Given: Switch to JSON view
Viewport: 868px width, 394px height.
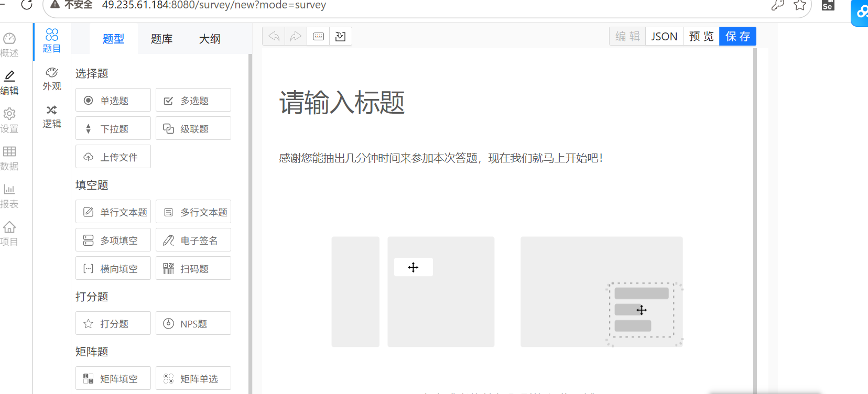Looking at the screenshot, I should click(x=664, y=36).
